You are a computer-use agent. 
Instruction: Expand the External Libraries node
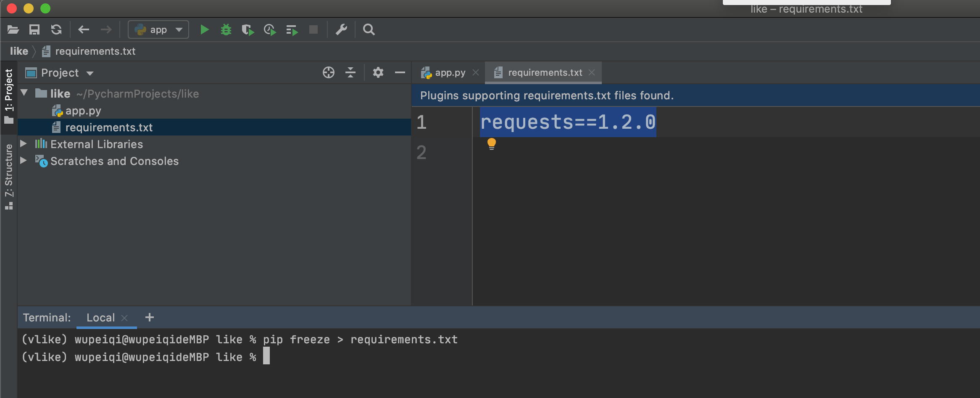[24, 144]
